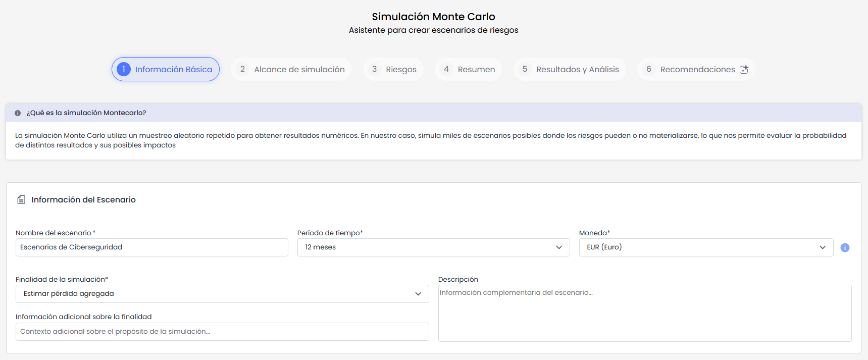Go to the Alcance de simulación step

tap(291, 69)
